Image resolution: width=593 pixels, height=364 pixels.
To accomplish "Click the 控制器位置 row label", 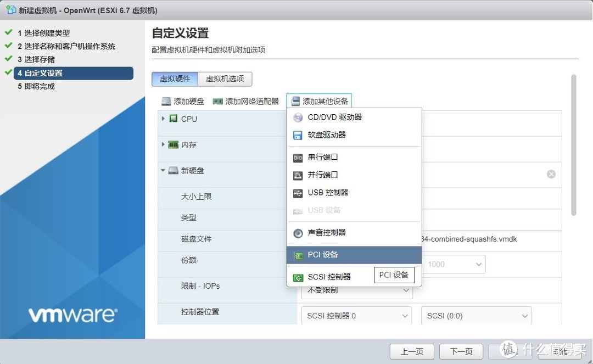I will (200, 312).
